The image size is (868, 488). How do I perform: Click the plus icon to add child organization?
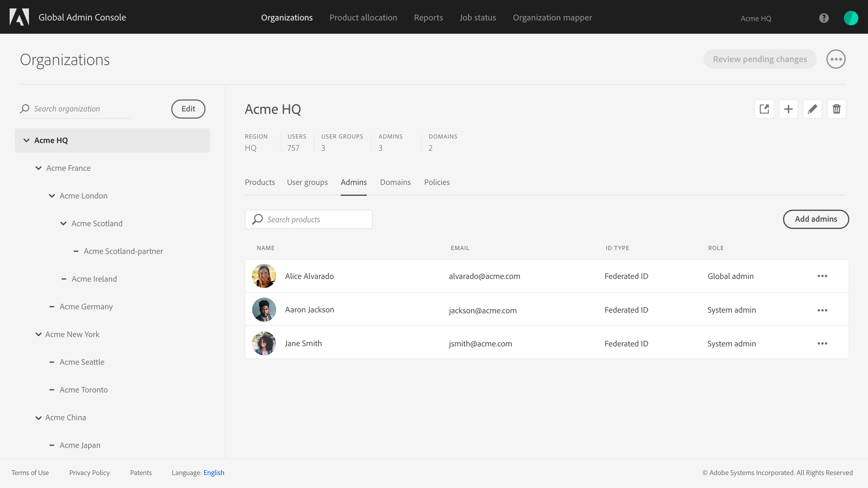(788, 109)
